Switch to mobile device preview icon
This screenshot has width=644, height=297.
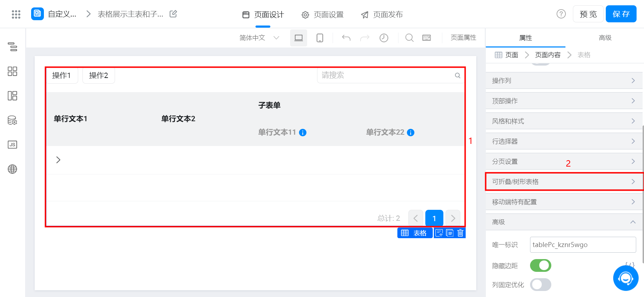[x=320, y=38]
